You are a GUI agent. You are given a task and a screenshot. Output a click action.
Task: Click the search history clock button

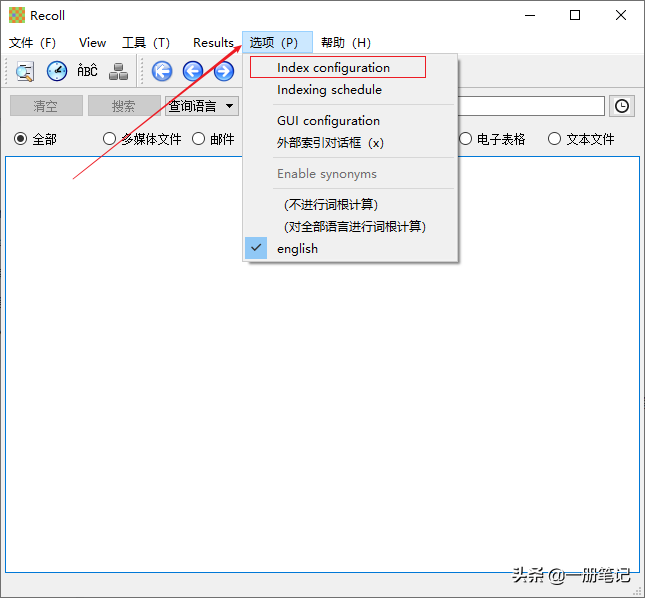point(622,106)
